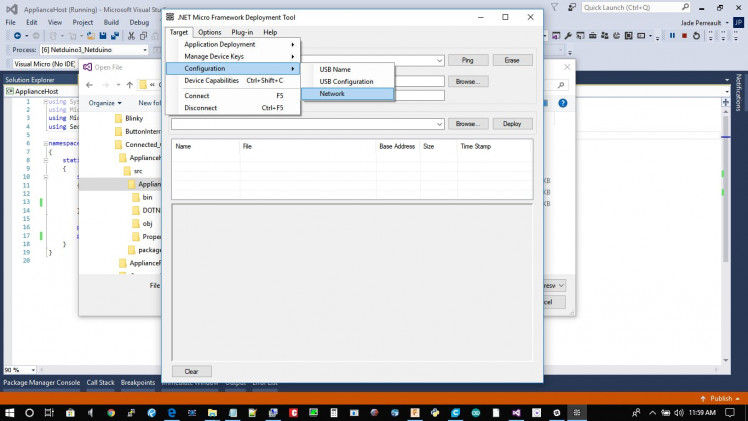Click the toolbox icon in Visual Studio toolbar
This screenshot has height=421, width=748.
tap(592, 36)
